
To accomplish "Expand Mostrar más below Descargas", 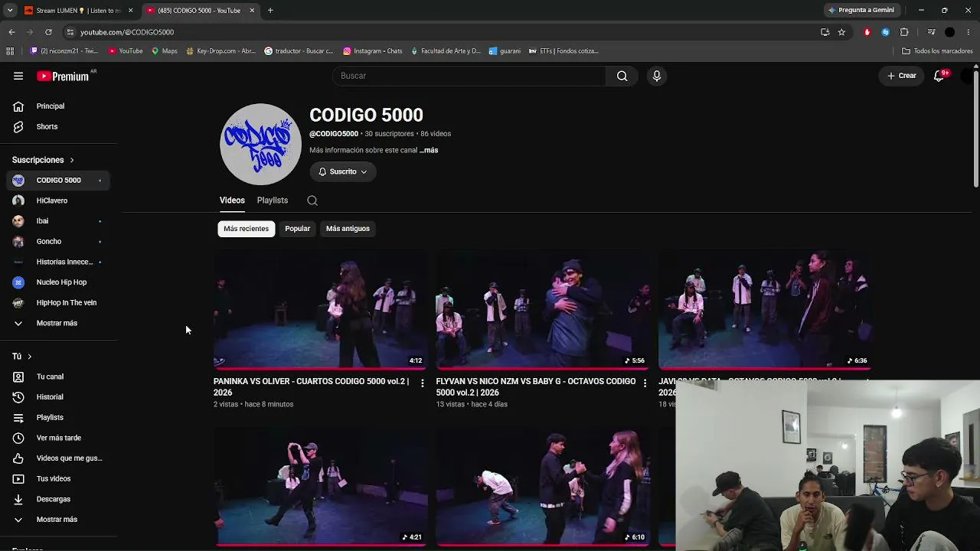I will [58, 520].
